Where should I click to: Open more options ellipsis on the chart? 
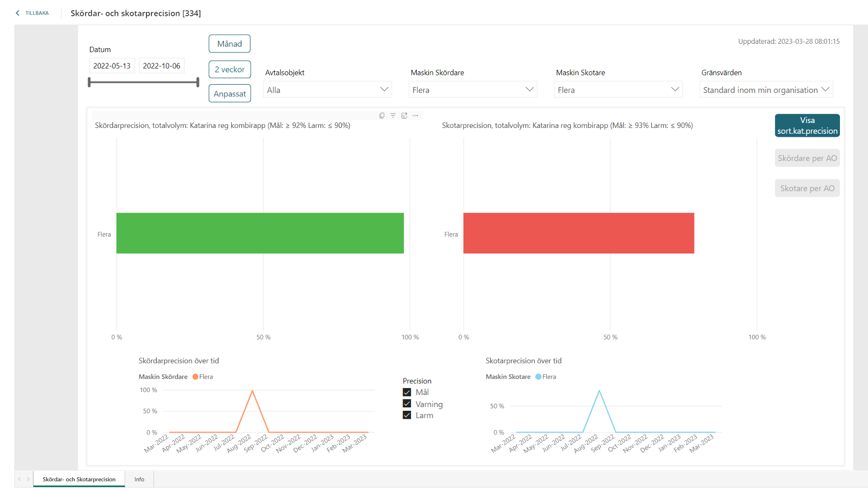[416, 116]
